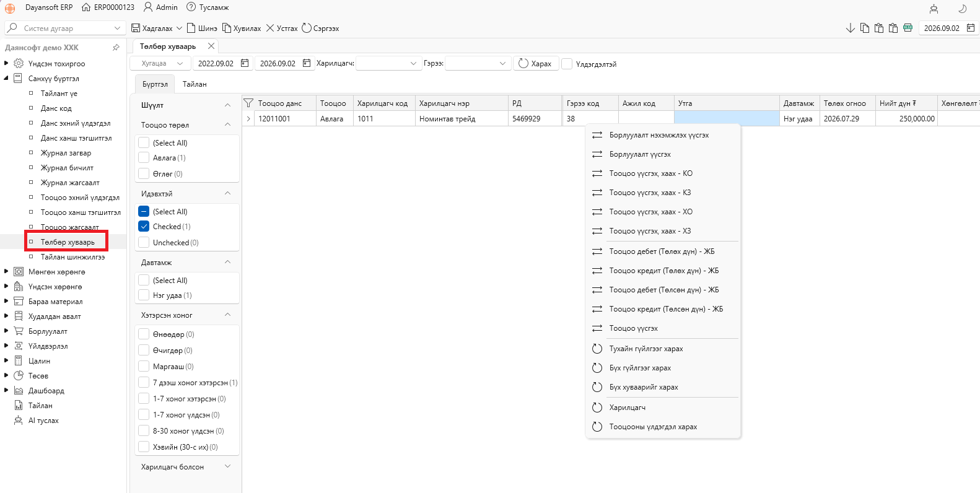Viewport: 980px width, 493px height.
Task: Open the ERP0000123 home icon
Action: [86, 7]
